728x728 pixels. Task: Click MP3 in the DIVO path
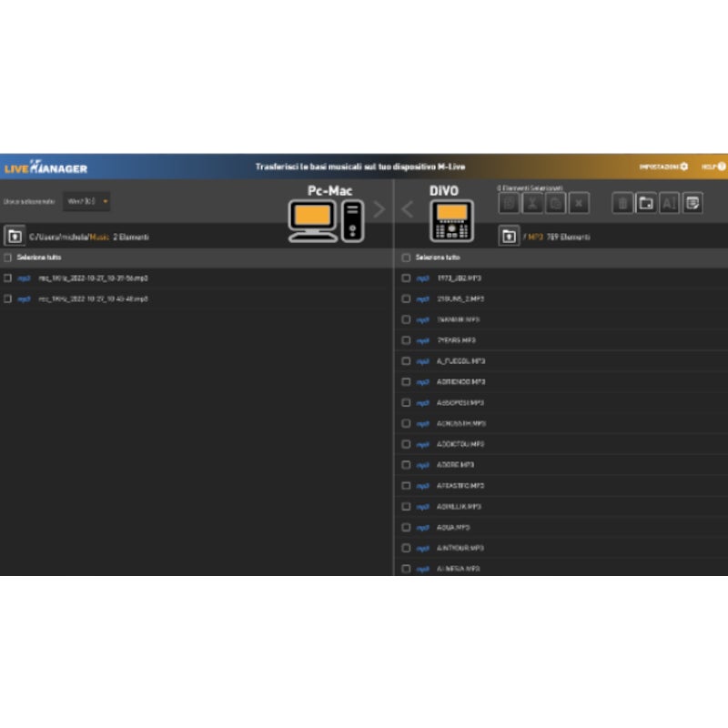click(x=535, y=238)
